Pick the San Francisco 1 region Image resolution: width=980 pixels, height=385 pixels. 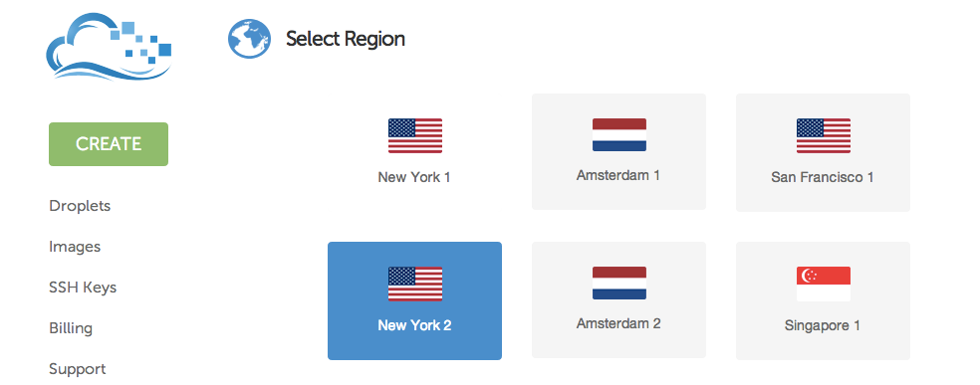(x=823, y=152)
